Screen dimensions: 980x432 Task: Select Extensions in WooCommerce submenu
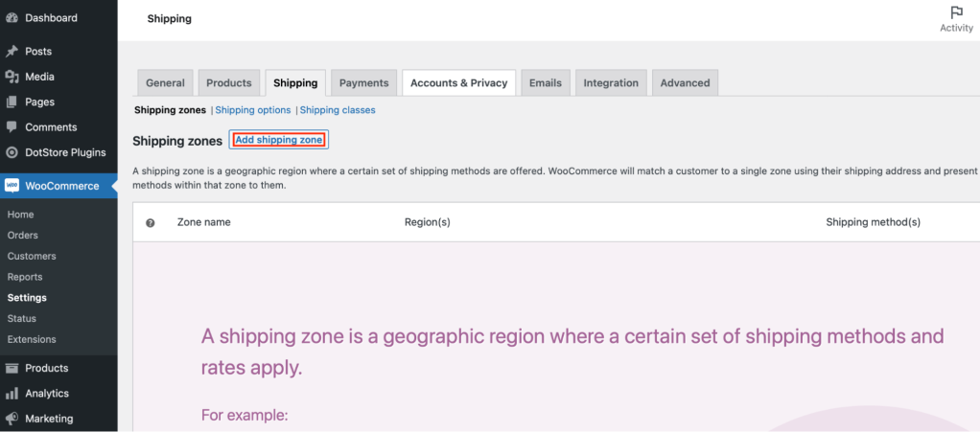[x=32, y=340]
